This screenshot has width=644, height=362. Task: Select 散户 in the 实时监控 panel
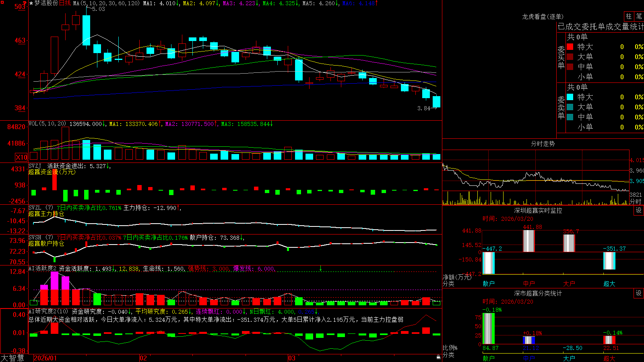click(x=489, y=284)
